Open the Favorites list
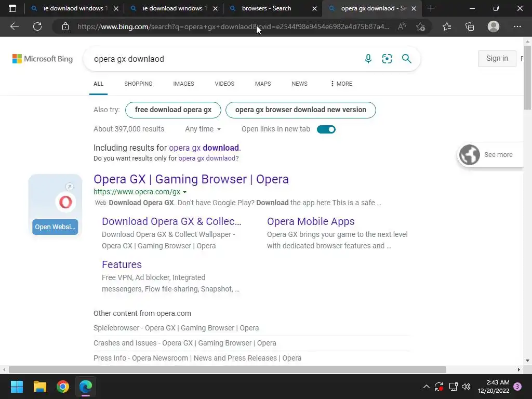 pos(447,26)
